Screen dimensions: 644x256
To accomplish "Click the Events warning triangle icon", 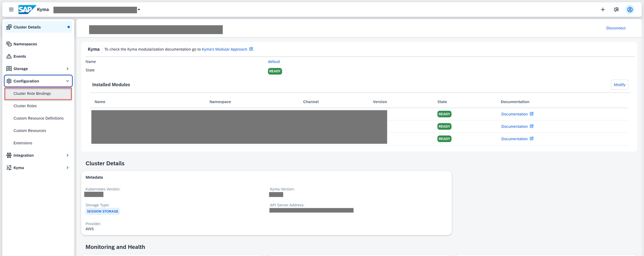I will (9, 56).
